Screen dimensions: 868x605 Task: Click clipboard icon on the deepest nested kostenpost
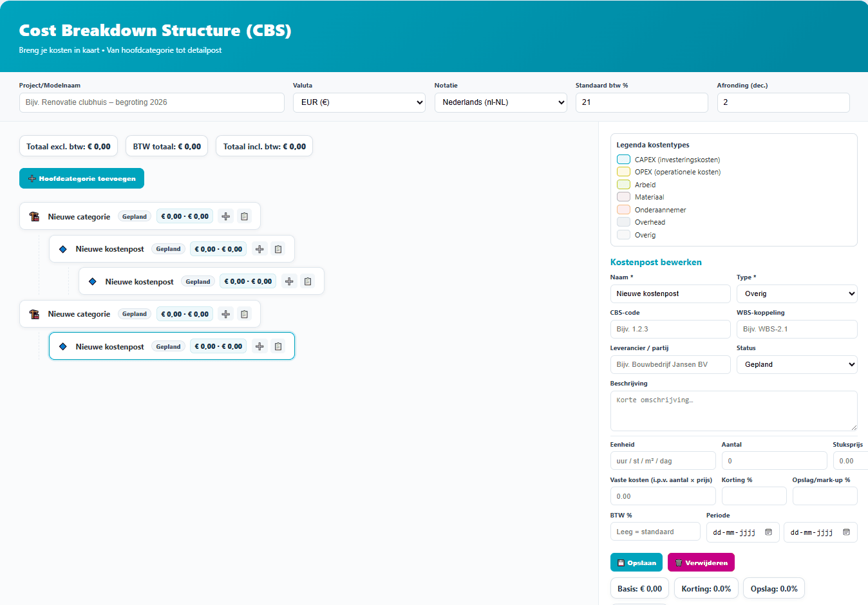tap(308, 281)
